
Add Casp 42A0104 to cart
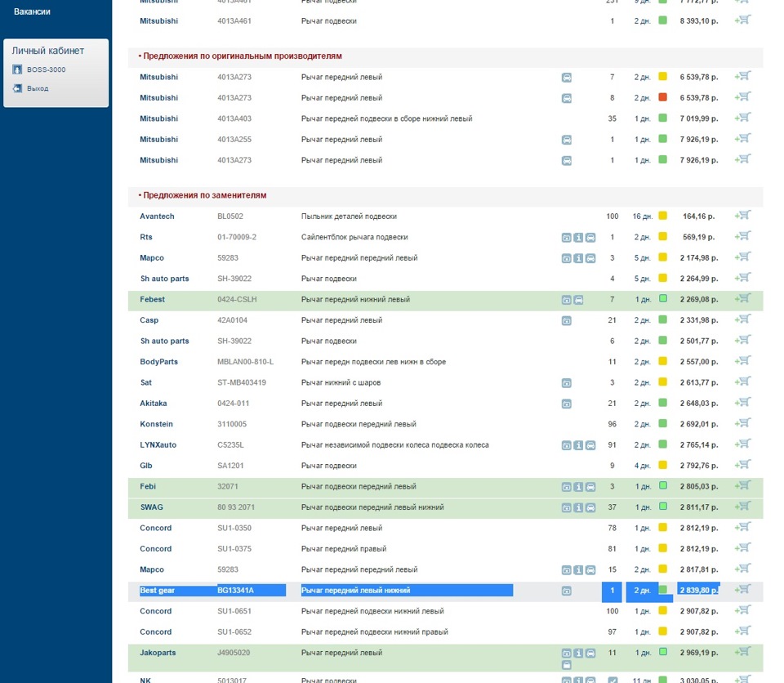[x=743, y=319]
